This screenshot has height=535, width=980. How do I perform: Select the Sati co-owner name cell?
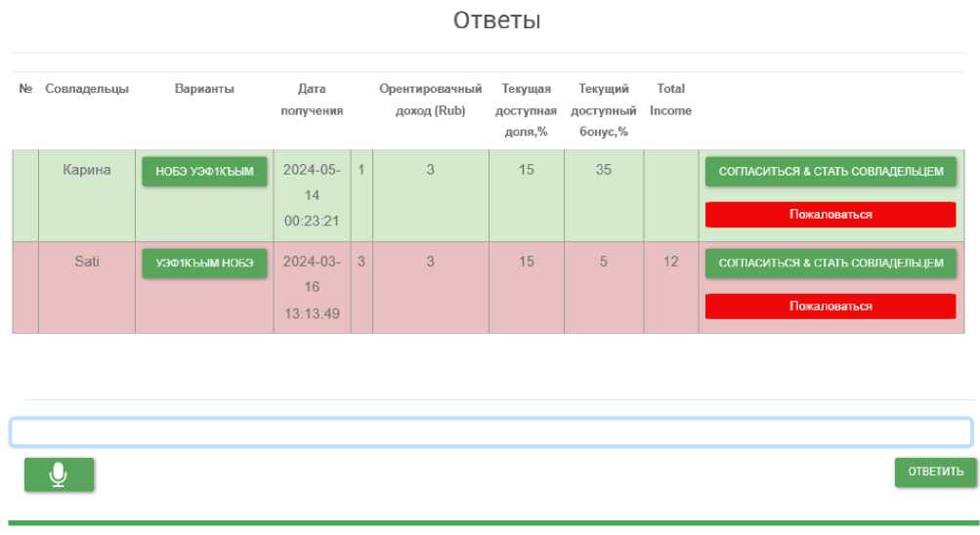point(87,262)
